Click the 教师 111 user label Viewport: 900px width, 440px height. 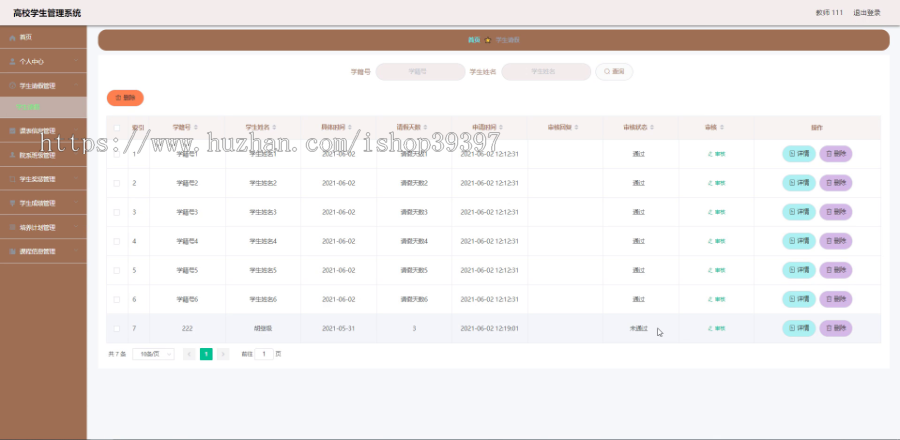point(829,13)
